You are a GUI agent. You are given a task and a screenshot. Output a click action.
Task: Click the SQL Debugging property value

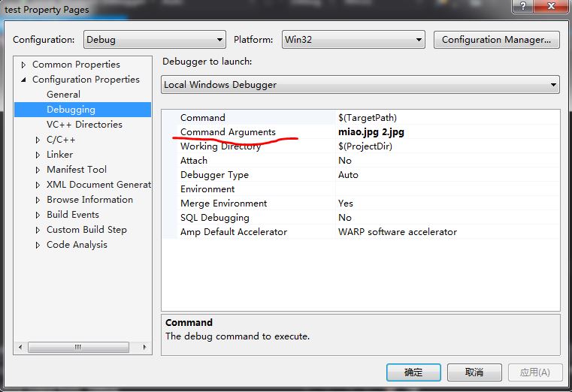447,218
